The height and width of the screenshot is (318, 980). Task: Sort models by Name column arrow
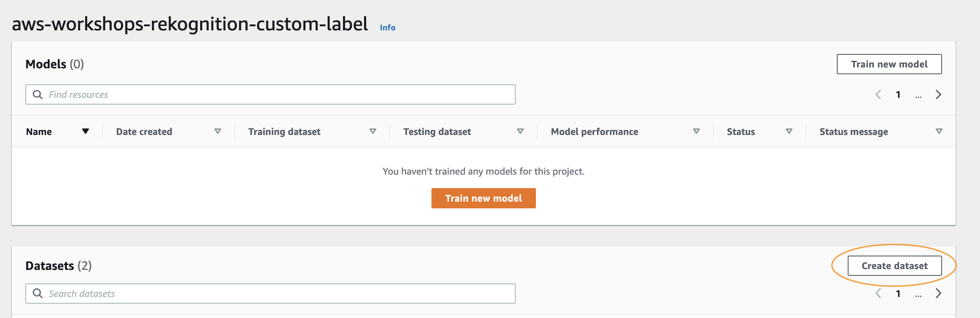tap(86, 131)
